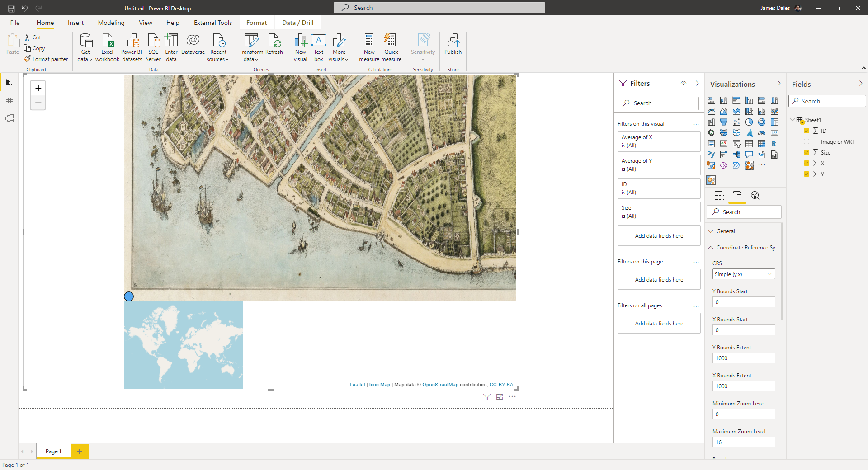868x470 pixels.
Task: Open the OpenStreetMap attribution link
Action: pyautogui.click(x=440, y=385)
